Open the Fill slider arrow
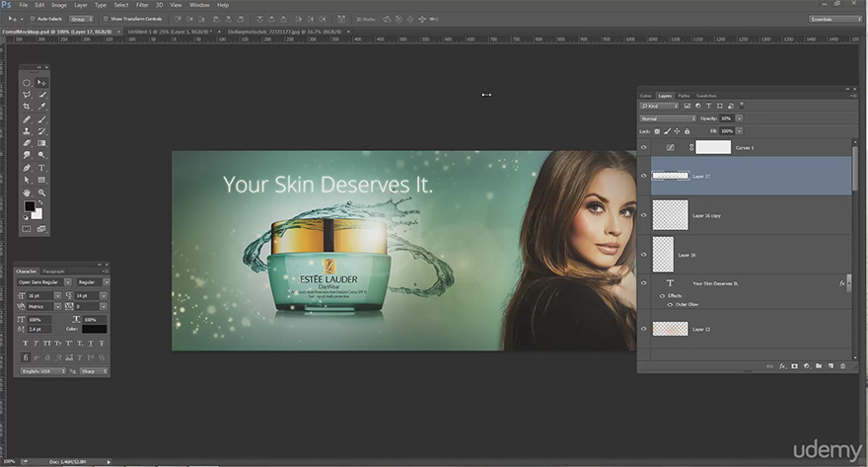Screen dimensions: 868x467 click(x=739, y=131)
